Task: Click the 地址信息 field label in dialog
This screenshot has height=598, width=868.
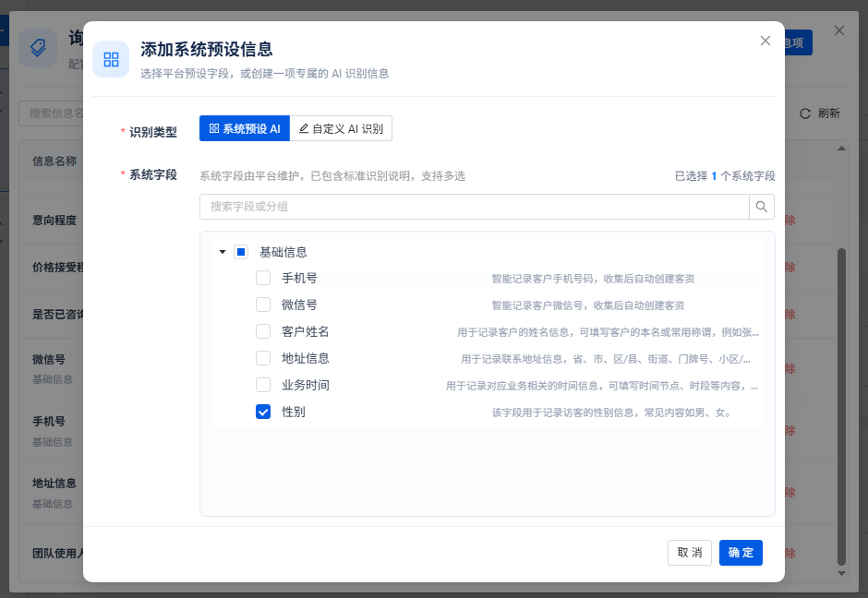Action: (x=306, y=358)
